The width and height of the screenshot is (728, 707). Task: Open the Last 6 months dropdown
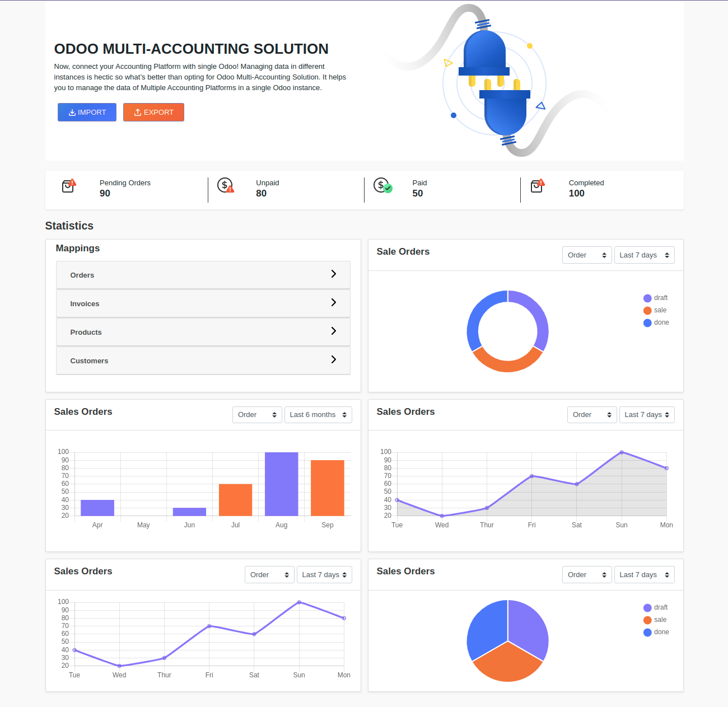(x=318, y=415)
